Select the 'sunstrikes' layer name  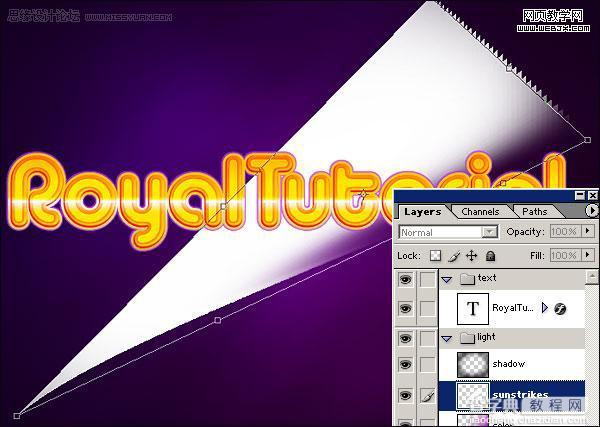[x=521, y=394]
